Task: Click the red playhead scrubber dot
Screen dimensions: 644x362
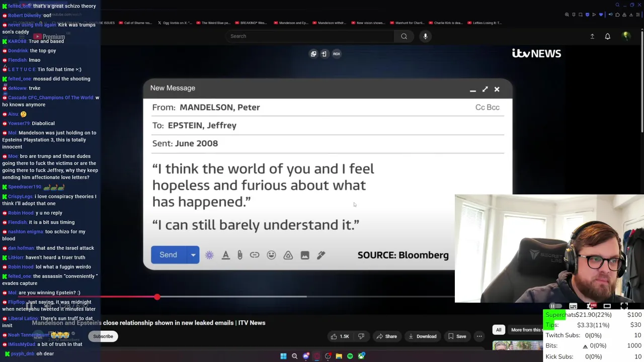Action: (x=157, y=297)
